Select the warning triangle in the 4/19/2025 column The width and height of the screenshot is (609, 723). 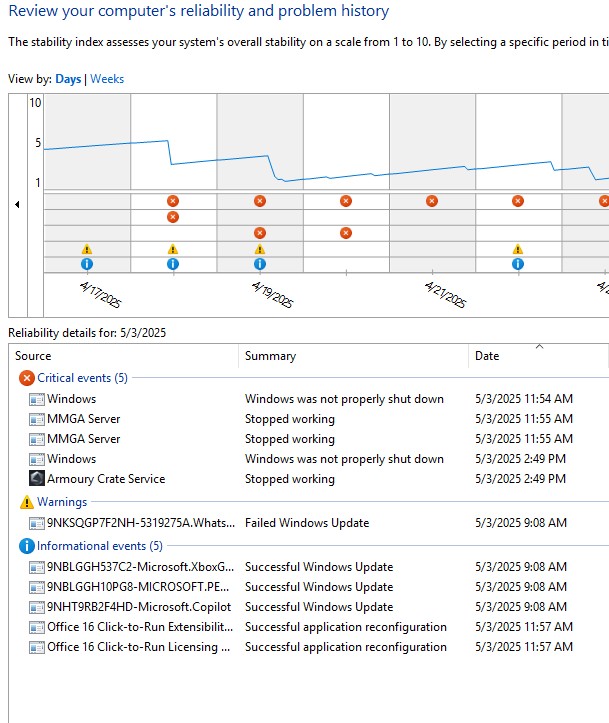260,249
